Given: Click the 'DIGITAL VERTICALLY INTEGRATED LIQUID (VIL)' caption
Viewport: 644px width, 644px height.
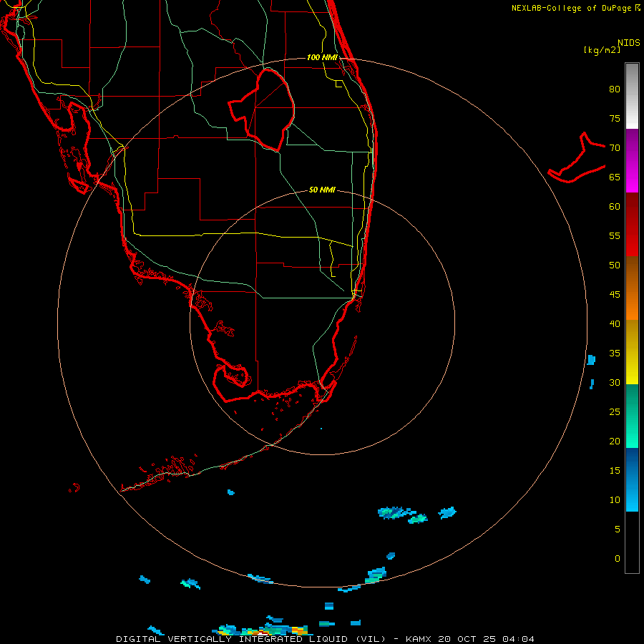Looking at the screenshot, I should (x=252, y=639).
